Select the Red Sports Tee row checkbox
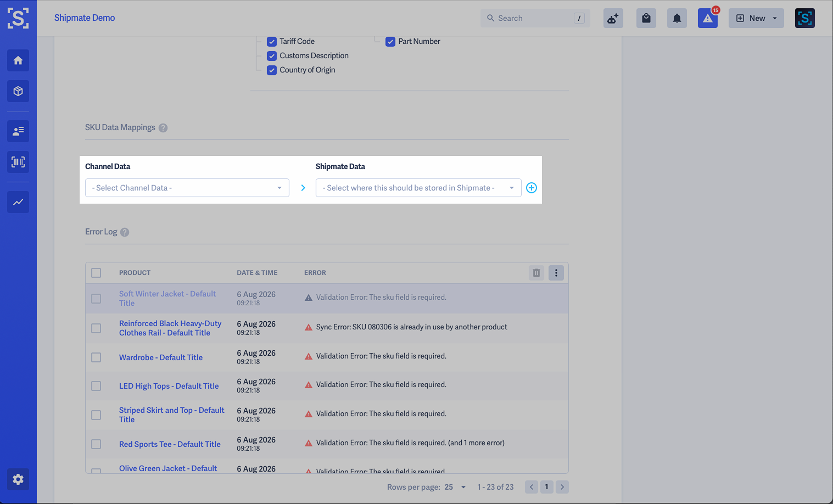This screenshot has height=504, width=833. [x=96, y=444]
